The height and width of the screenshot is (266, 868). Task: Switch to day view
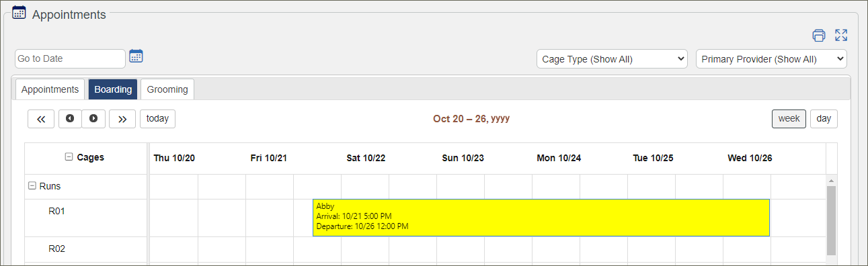tap(824, 119)
